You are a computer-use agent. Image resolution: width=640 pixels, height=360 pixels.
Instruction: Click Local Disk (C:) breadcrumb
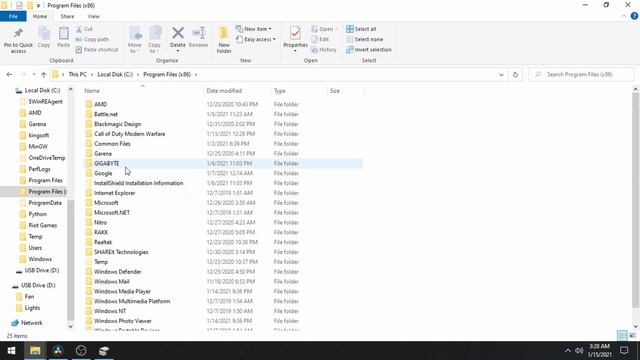point(115,75)
